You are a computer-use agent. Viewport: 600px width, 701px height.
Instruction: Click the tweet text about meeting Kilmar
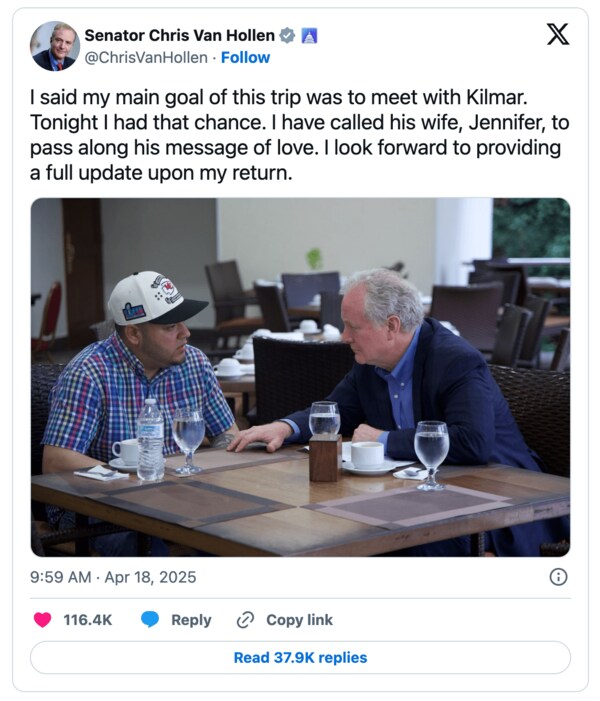298,129
